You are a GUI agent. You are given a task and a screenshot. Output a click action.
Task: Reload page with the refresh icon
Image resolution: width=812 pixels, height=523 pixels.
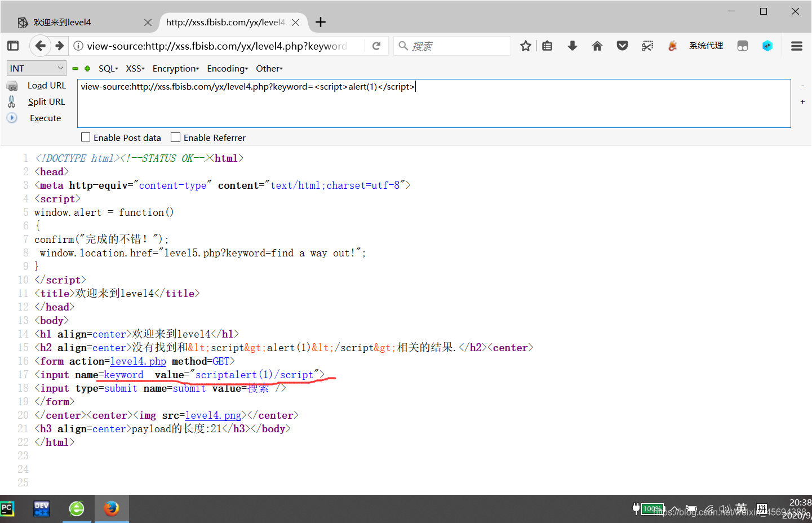(x=376, y=46)
